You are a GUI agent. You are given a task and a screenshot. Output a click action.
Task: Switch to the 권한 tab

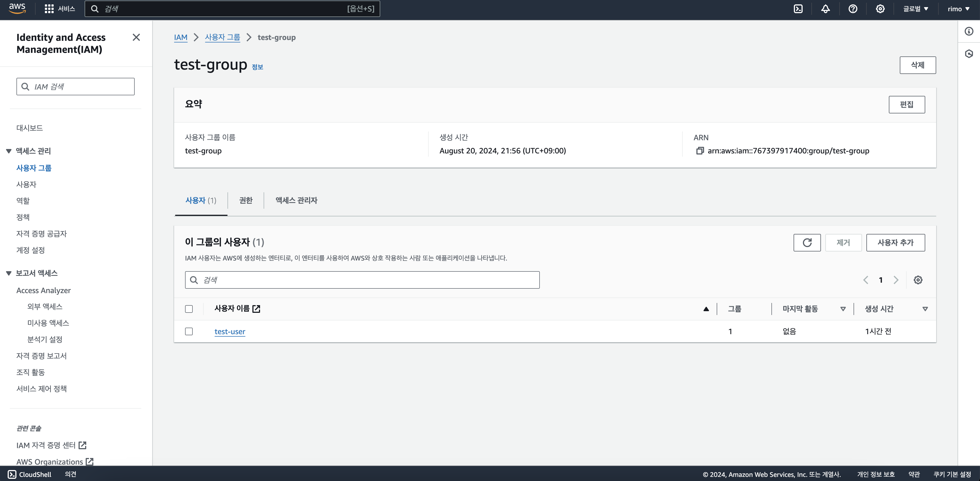point(246,200)
